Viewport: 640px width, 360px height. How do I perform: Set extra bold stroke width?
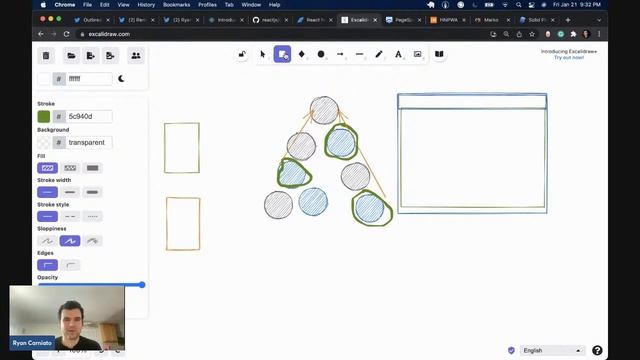pos(93,192)
